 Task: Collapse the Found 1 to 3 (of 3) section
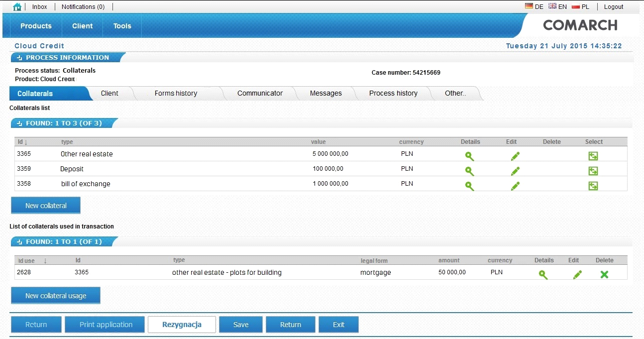(19, 123)
